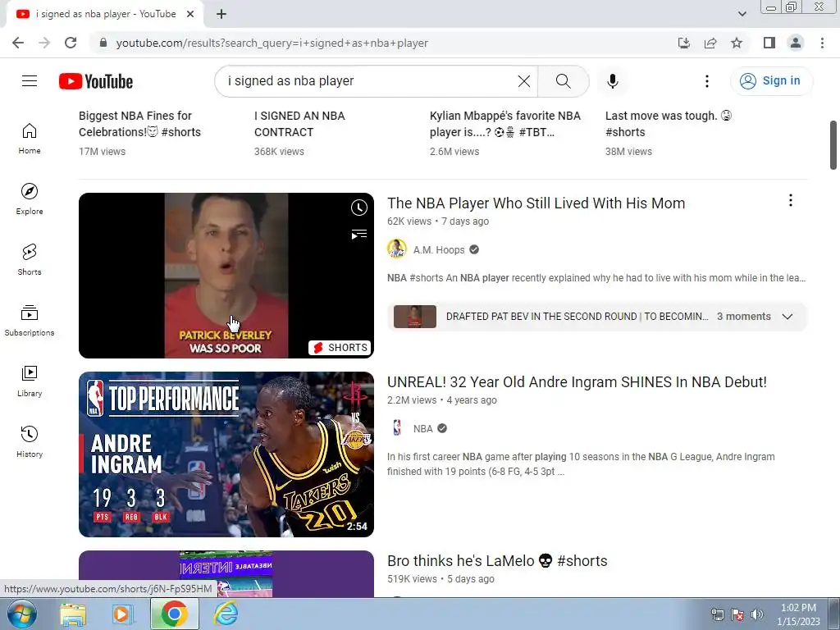
Task: Close the 'i signed as nba player' tab
Action: click(x=190, y=15)
